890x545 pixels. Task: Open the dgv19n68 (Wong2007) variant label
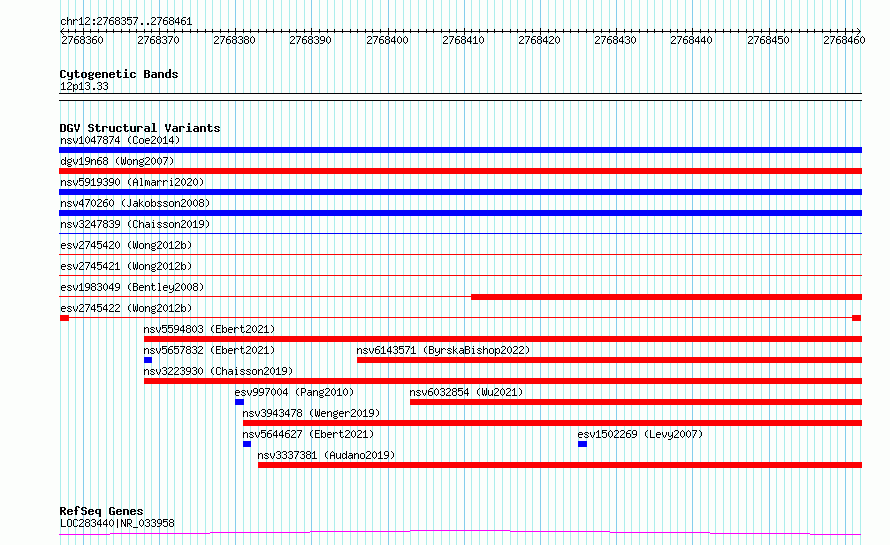[117, 161]
